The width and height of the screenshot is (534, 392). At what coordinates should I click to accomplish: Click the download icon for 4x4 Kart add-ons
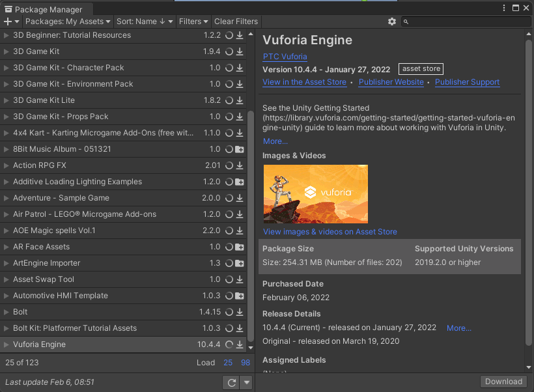(x=240, y=133)
